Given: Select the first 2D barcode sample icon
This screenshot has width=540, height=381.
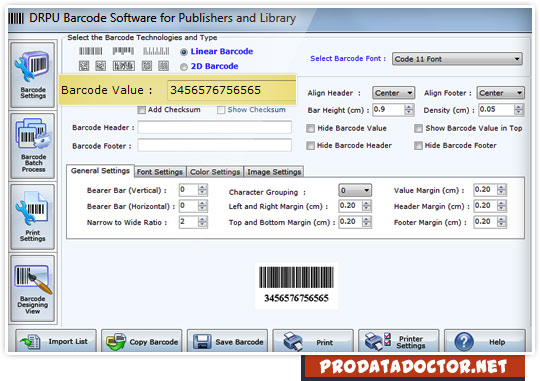Looking at the screenshot, I should point(84,65).
